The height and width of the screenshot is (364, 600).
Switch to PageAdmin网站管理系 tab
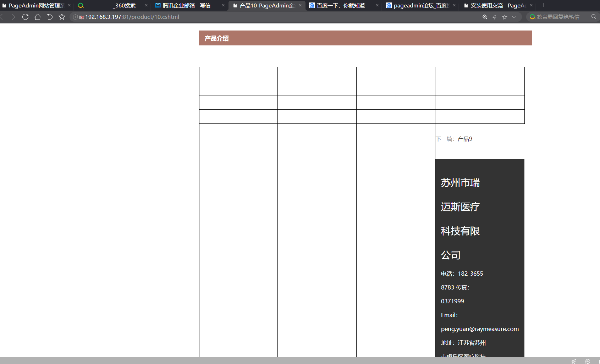(36, 5)
